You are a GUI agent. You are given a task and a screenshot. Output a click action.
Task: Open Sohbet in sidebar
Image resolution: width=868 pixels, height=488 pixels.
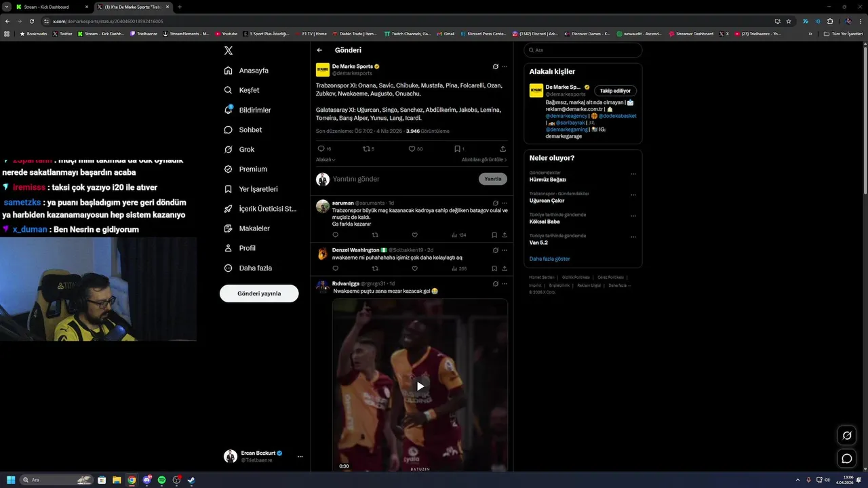[243, 129]
